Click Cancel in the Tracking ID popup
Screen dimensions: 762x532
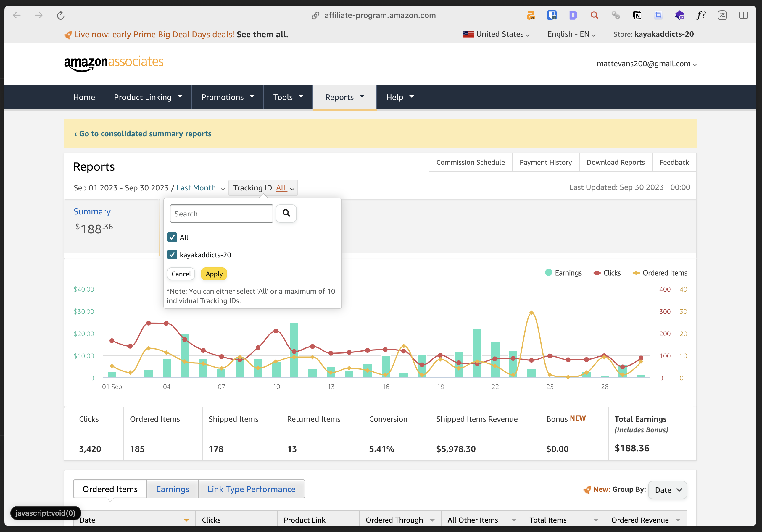(x=181, y=274)
